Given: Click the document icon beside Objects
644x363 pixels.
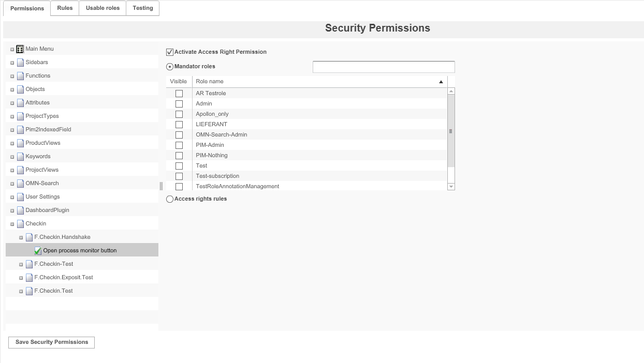Looking at the screenshot, I should (20, 89).
